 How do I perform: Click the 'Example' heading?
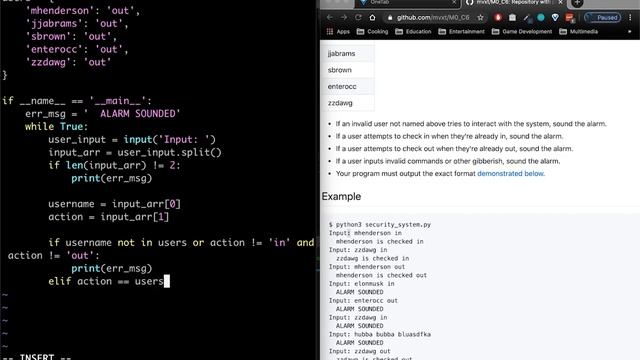(x=341, y=196)
